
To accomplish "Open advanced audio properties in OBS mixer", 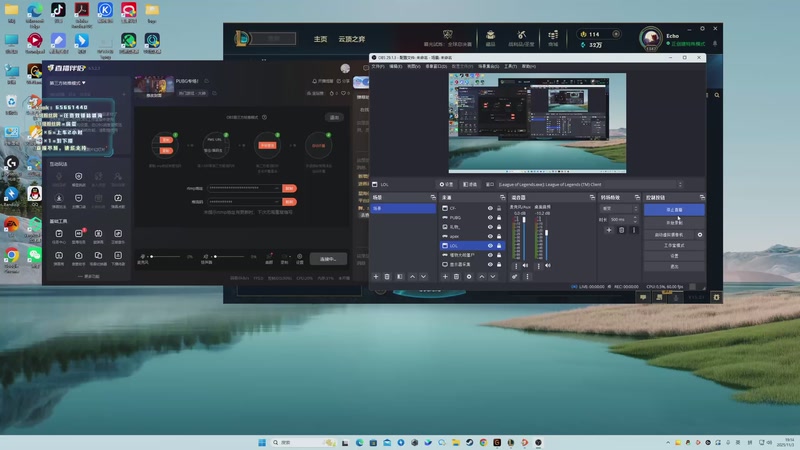I will (514, 277).
